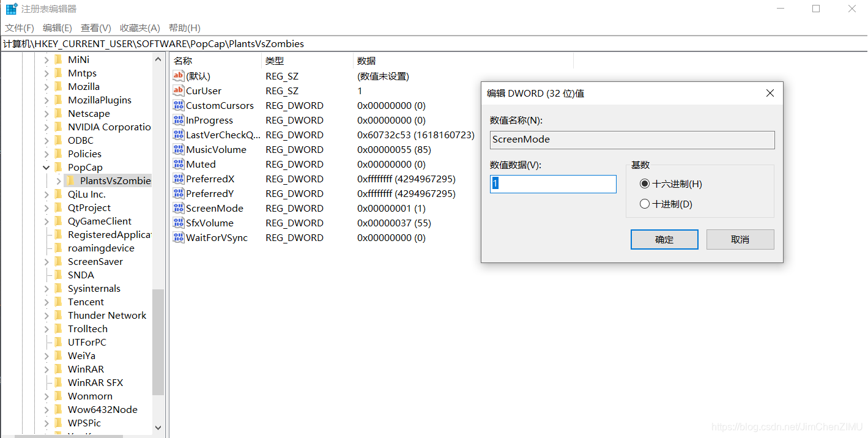Image resolution: width=868 pixels, height=438 pixels.
Task: Click the LastVerCheckQ DWORD icon
Action: pos(179,135)
